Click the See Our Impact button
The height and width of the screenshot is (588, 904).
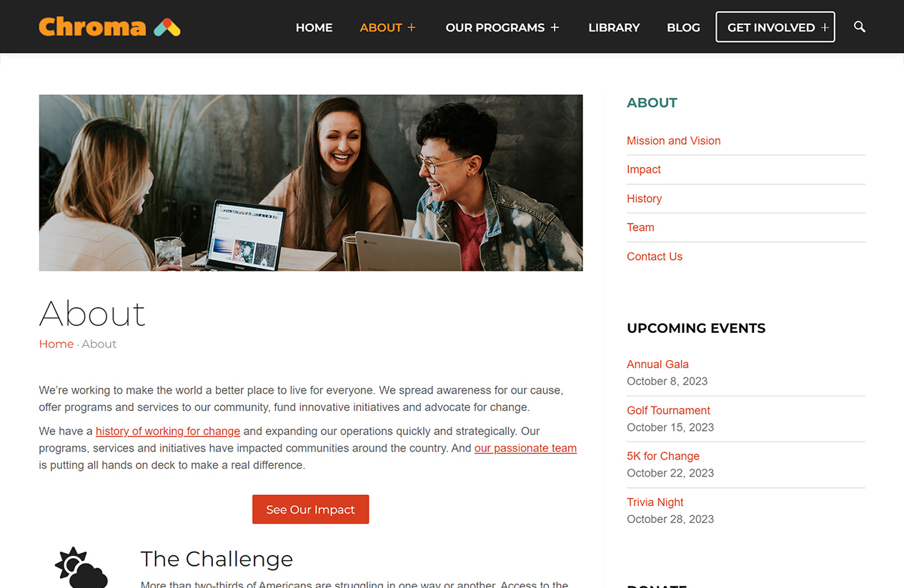pyautogui.click(x=311, y=509)
